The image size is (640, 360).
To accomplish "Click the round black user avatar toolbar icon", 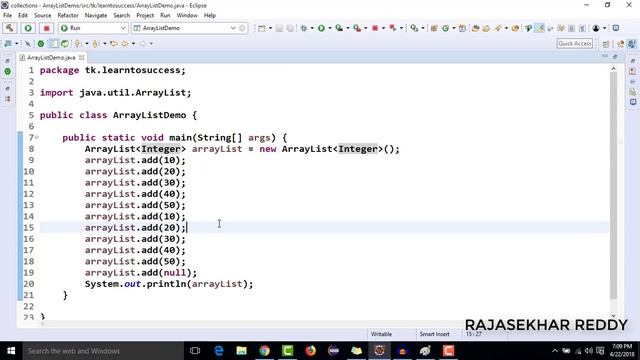I will click(596, 28).
